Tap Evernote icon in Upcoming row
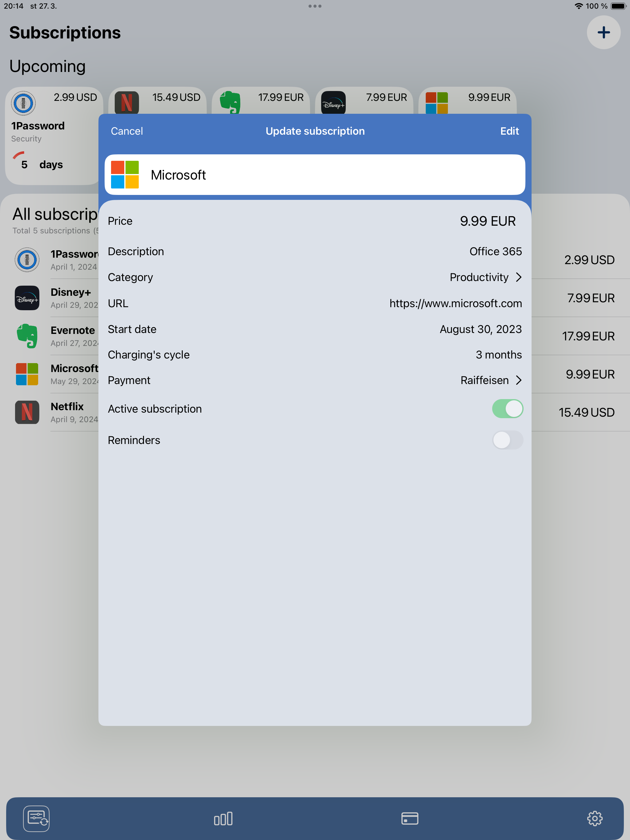The height and width of the screenshot is (840, 630). click(x=230, y=102)
